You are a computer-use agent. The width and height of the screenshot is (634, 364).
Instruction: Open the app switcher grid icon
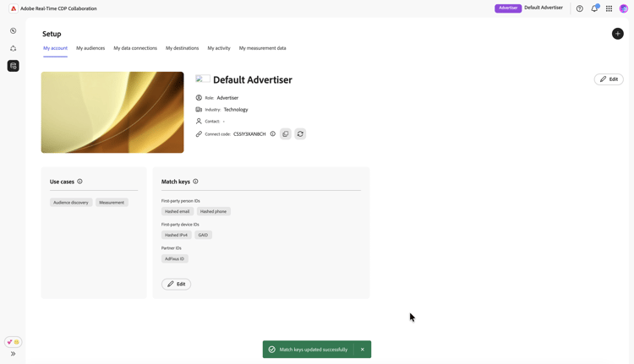(x=609, y=8)
